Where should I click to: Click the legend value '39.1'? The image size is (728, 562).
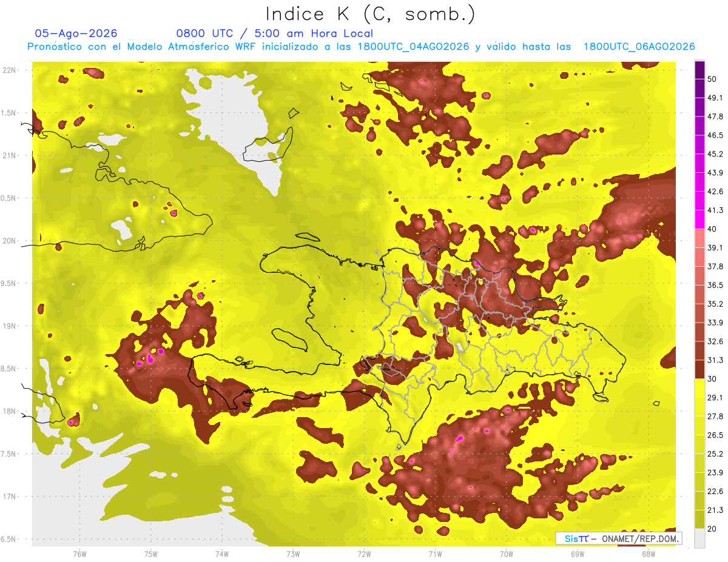[x=715, y=248]
